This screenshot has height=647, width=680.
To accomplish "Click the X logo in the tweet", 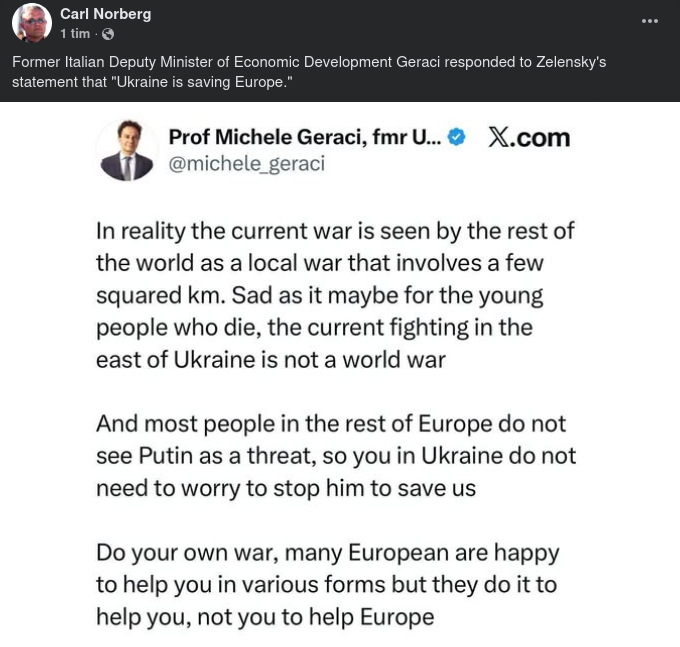I will (x=498, y=137).
